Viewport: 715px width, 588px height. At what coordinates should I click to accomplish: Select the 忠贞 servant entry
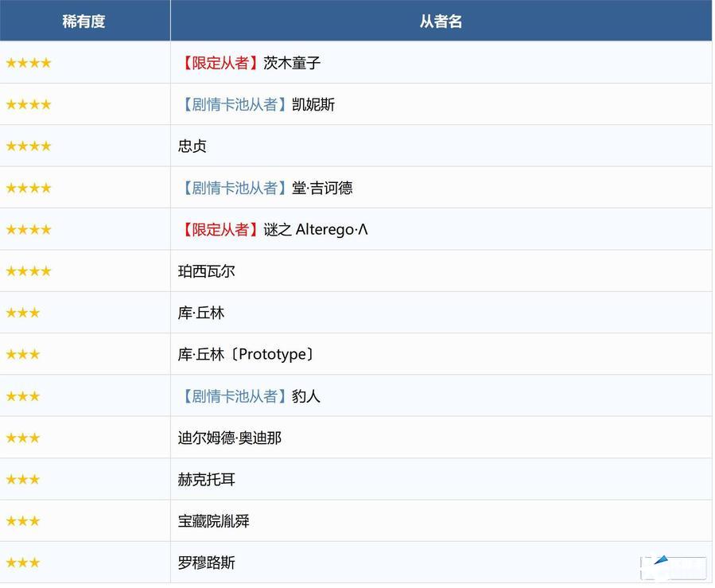(x=192, y=146)
